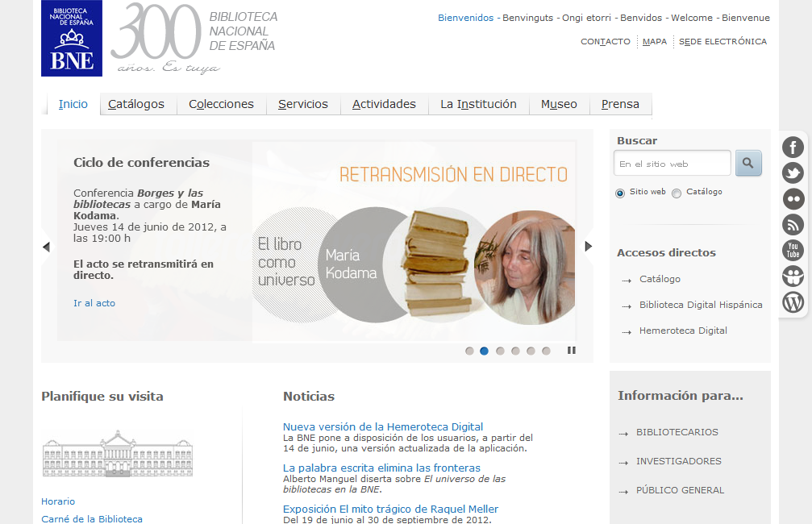Open the Catálogos menu

[136, 104]
